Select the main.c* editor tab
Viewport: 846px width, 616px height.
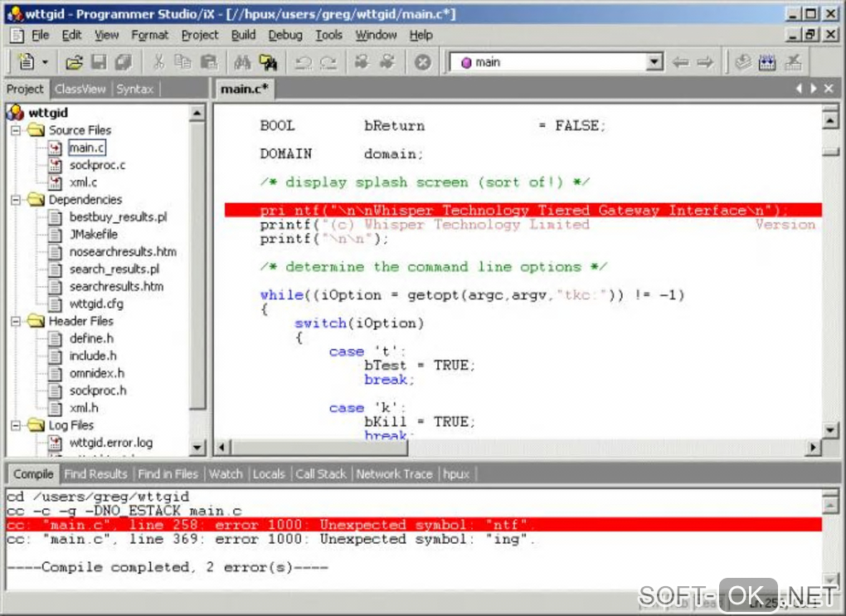click(x=245, y=89)
